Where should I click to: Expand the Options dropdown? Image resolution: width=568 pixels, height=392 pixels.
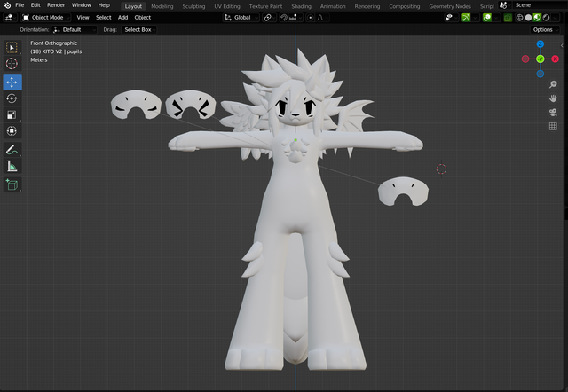pos(545,29)
